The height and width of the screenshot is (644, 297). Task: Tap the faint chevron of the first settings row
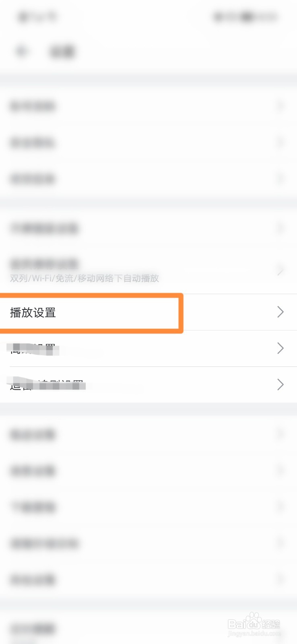[280, 106]
